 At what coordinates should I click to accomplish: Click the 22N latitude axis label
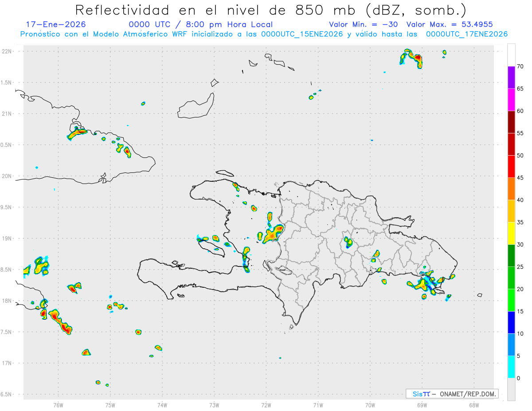pos(8,51)
